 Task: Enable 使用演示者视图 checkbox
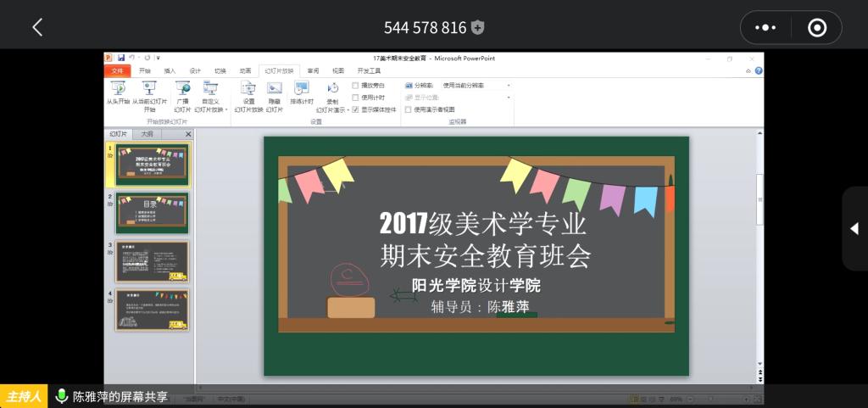point(408,109)
